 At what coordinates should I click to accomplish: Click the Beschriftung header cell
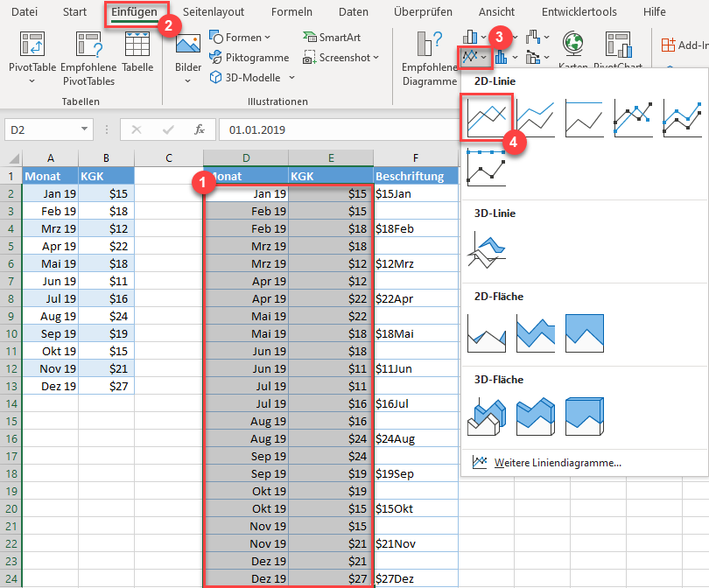(416, 176)
